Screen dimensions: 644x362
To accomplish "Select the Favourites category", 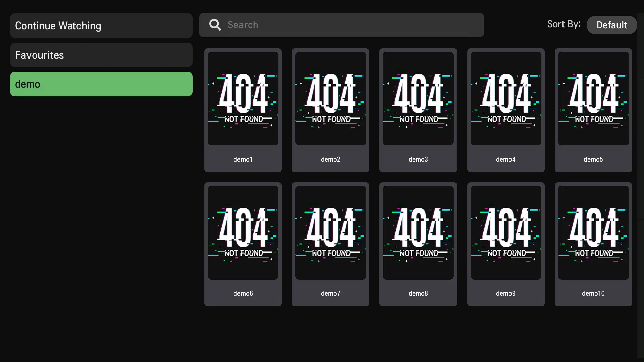I will point(101,55).
